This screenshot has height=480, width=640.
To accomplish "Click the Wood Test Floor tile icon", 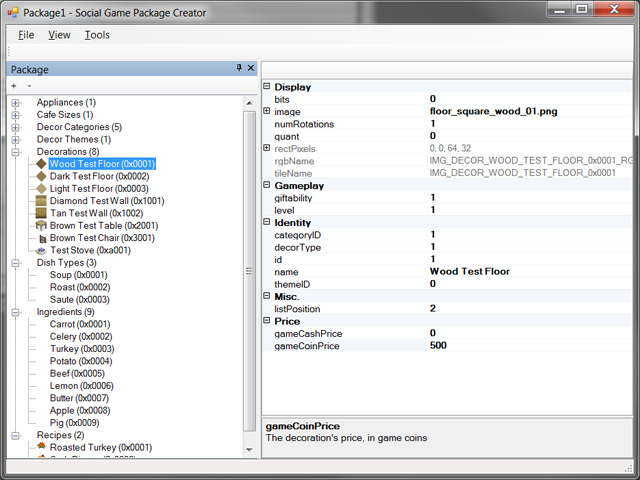I will click(41, 163).
